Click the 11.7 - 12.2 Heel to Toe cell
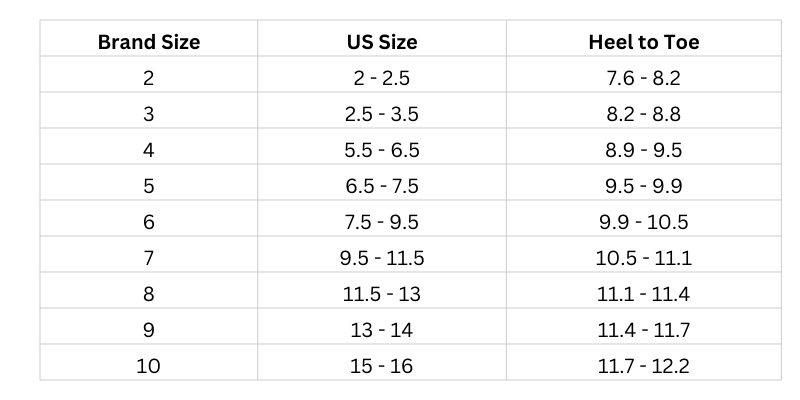This screenshot has width=800, height=400. tap(643, 362)
